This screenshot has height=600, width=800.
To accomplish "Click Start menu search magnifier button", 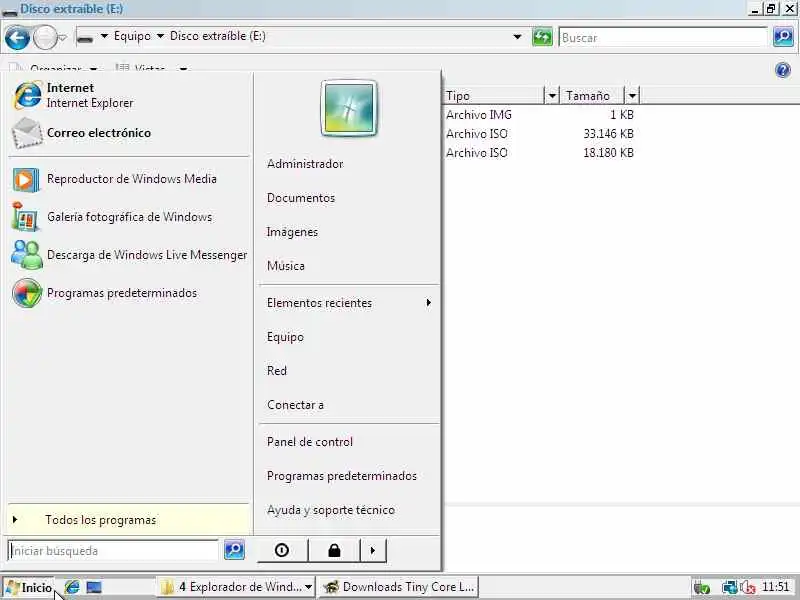I will [x=235, y=550].
